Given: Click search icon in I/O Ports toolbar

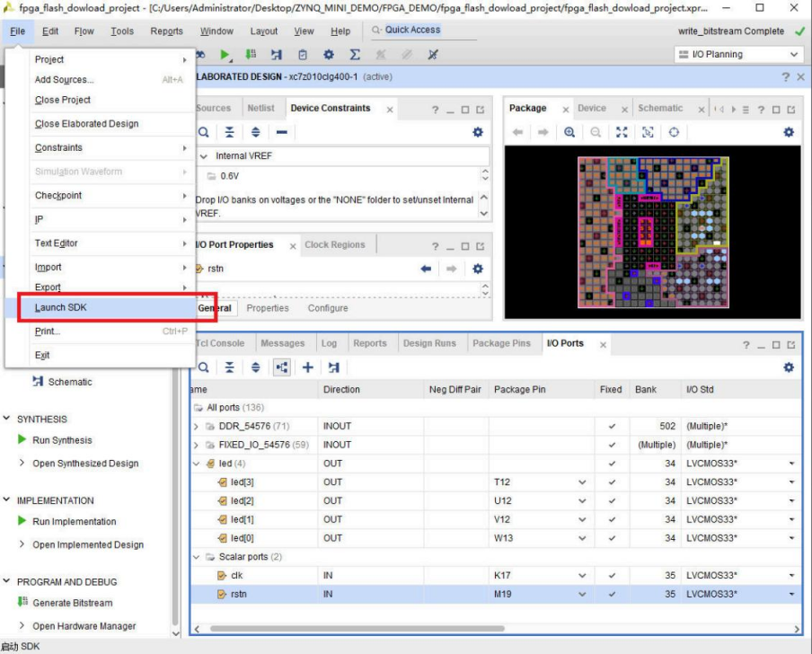Looking at the screenshot, I should [204, 367].
